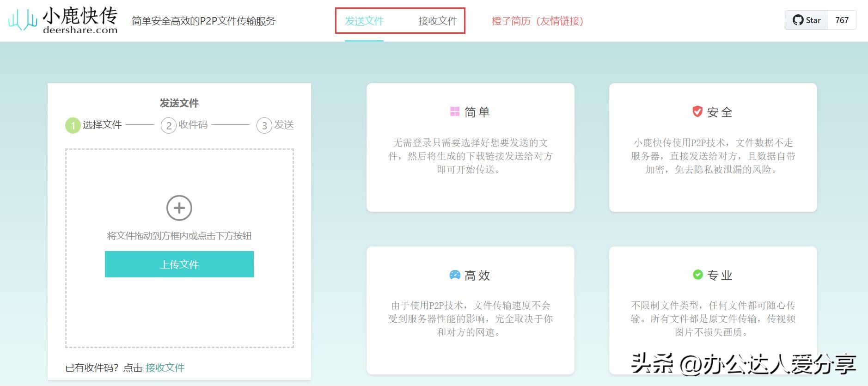Click the 高效 card heading
This screenshot has width=868, height=386.
pyautogui.click(x=477, y=276)
